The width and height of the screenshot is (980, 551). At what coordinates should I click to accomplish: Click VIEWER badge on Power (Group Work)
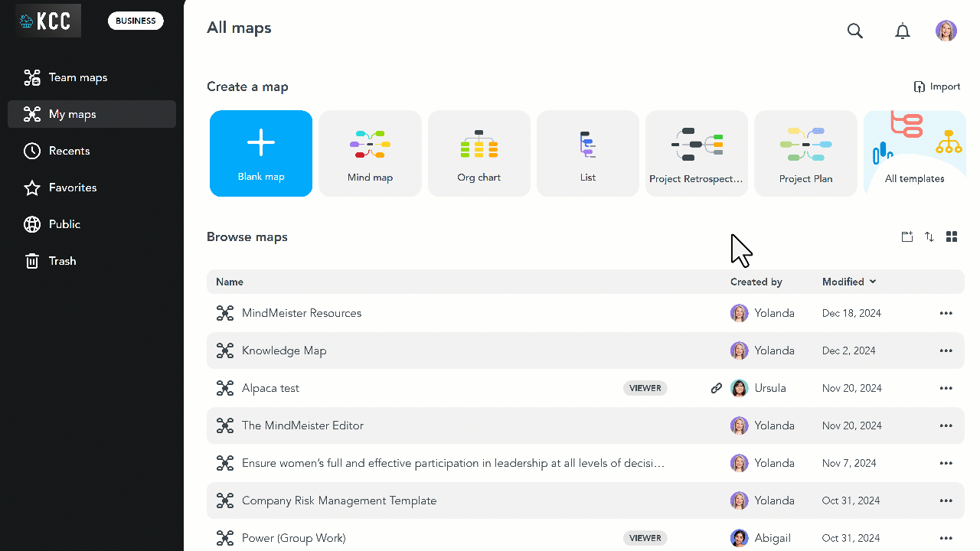tap(645, 538)
